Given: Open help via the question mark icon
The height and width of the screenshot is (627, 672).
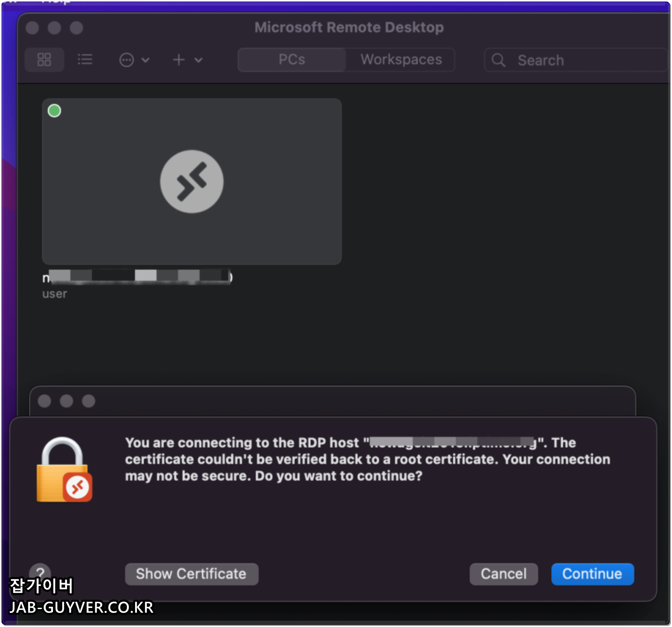Looking at the screenshot, I should click(41, 574).
